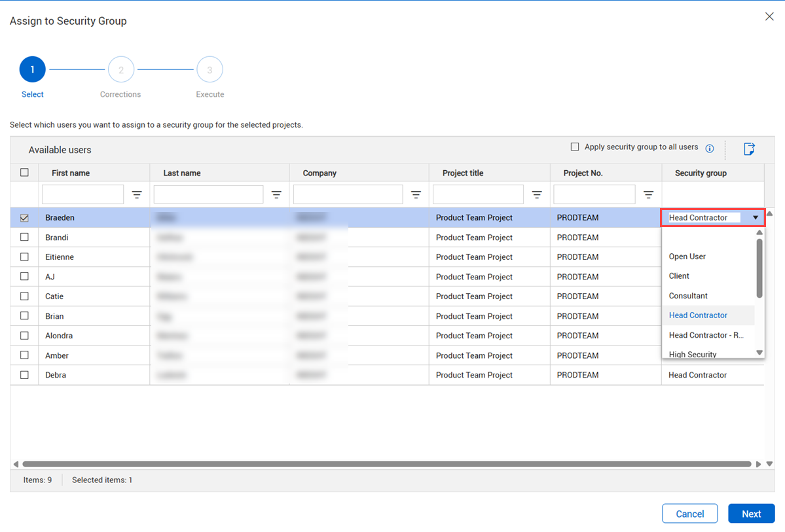
Task: Cancel the security group assignment
Action: (x=689, y=514)
